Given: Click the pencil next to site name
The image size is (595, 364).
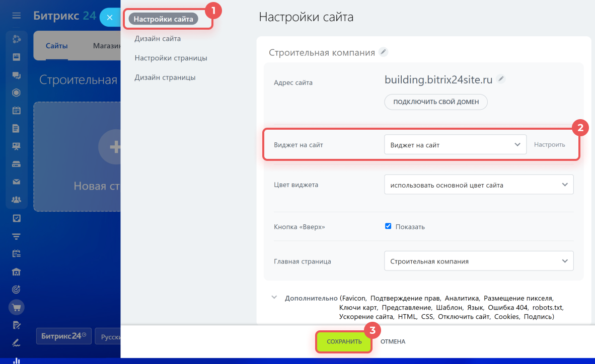Looking at the screenshot, I should [x=384, y=52].
